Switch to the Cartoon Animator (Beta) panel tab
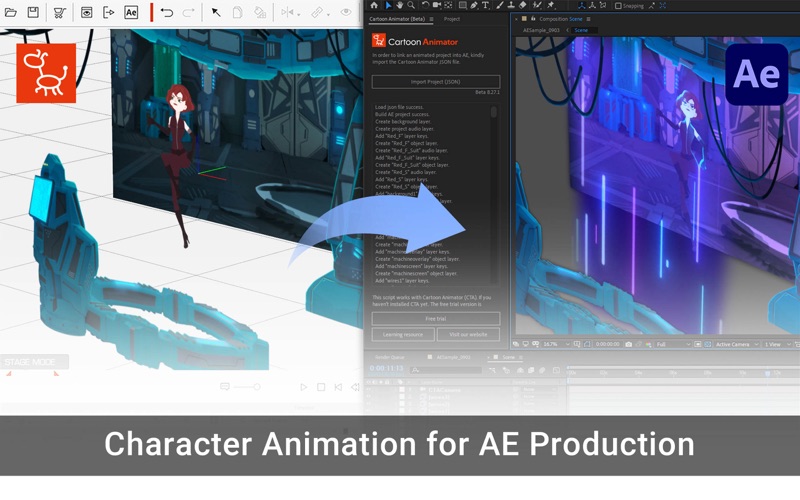This screenshot has width=800, height=500. (x=397, y=19)
